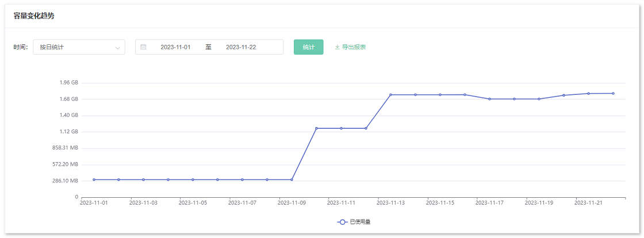Click the 2023-11-15 x-axis label
This screenshot has width=644, height=238.
(440, 203)
